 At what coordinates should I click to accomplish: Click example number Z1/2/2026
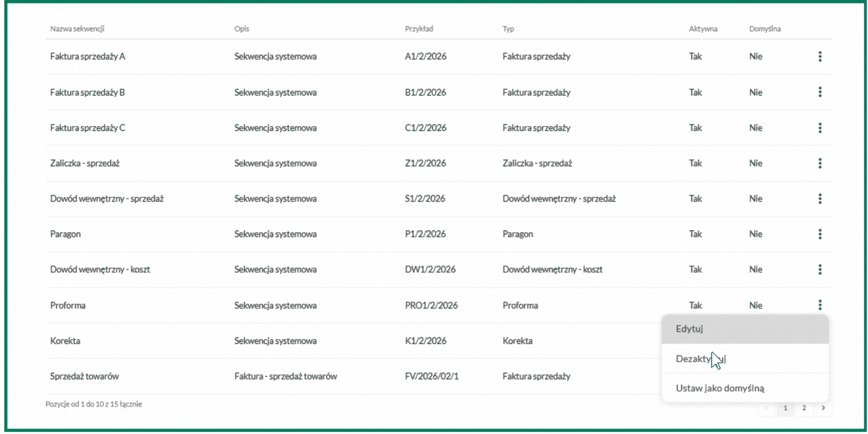point(426,163)
